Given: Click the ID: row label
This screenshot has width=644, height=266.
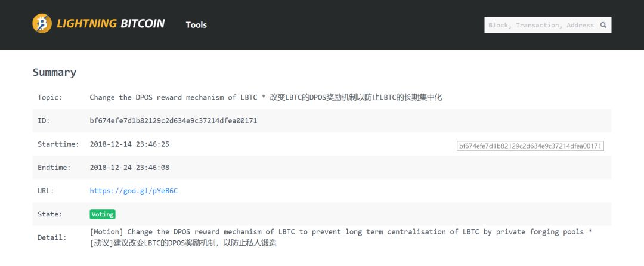Looking at the screenshot, I should (44, 120).
